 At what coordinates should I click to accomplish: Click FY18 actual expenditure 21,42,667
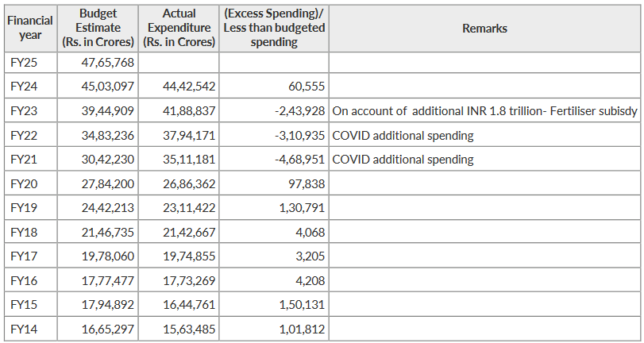pos(189,233)
